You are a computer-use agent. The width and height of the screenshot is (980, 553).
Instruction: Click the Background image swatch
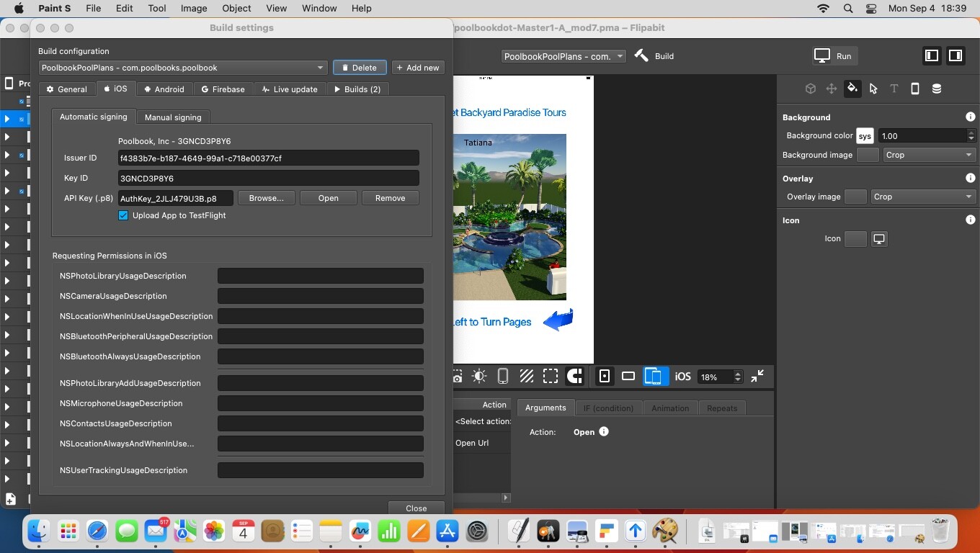point(868,155)
